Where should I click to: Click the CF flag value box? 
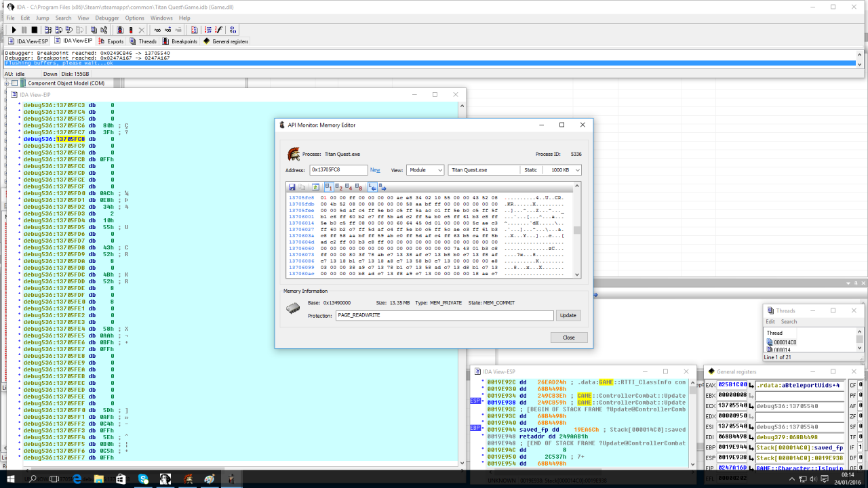861,385
